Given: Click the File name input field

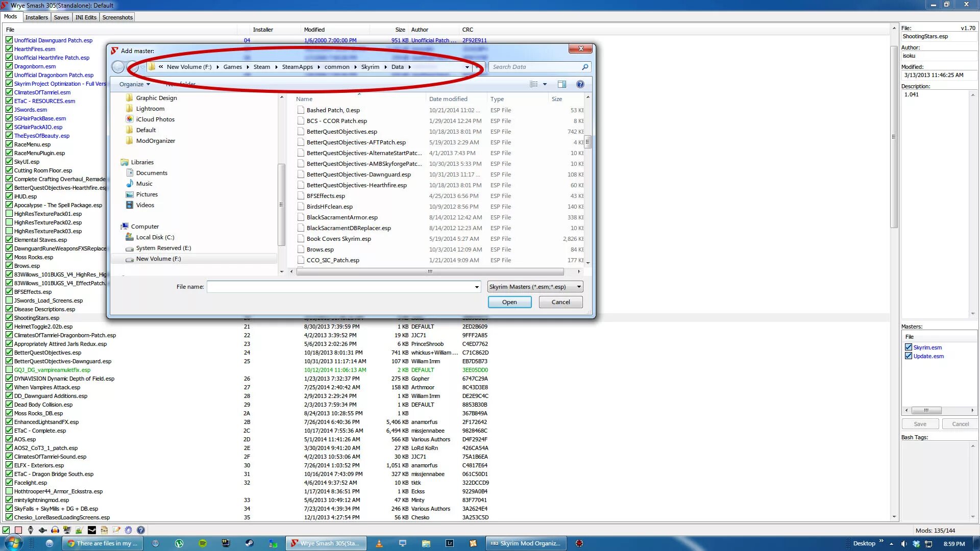Looking at the screenshot, I should (340, 287).
